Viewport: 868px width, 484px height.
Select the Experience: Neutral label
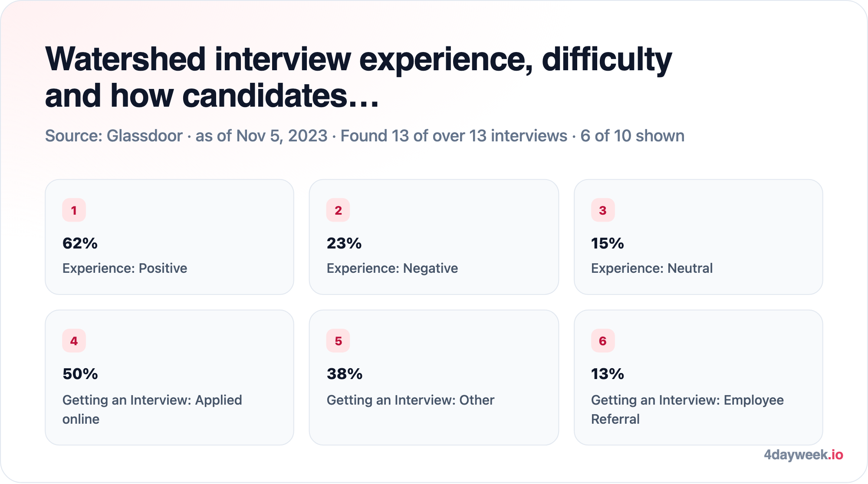(x=652, y=268)
